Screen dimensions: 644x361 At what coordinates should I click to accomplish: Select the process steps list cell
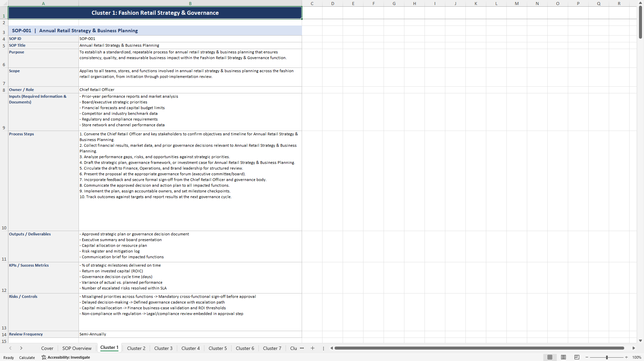(x=190, y=181)
